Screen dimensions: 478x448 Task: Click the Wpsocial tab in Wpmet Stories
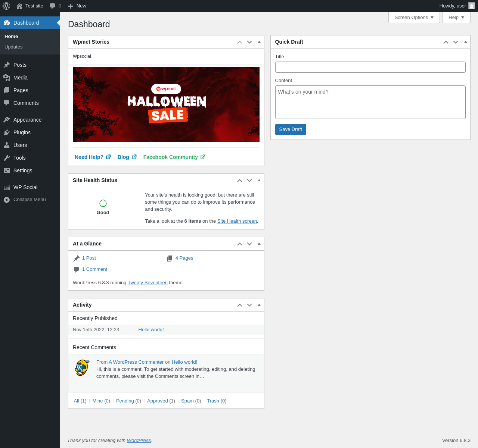tap(82, 56)
